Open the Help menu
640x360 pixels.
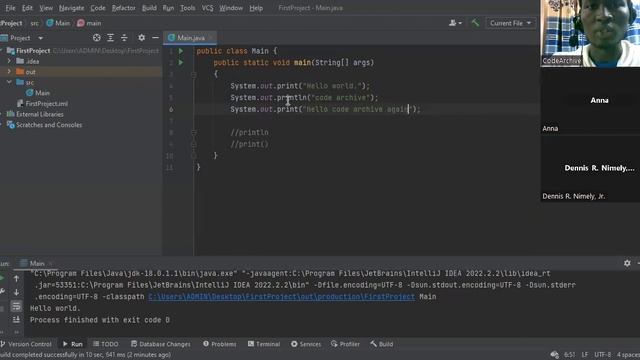tap(256, 8)
